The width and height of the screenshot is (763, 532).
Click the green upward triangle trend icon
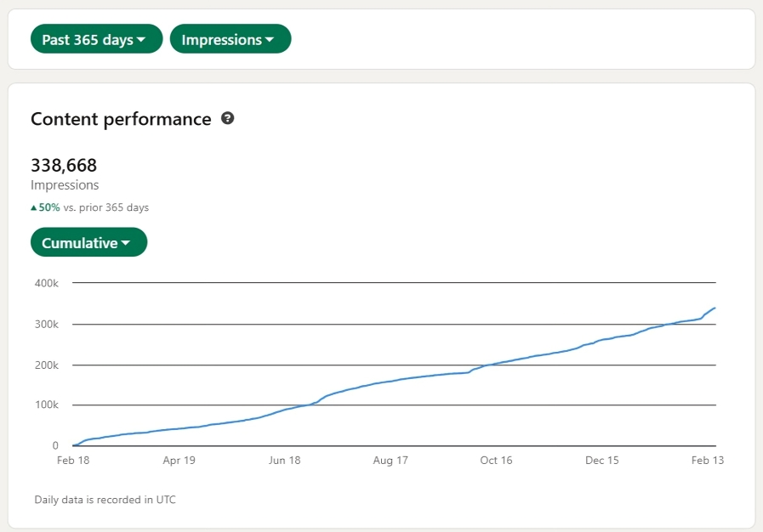point(34,207)
